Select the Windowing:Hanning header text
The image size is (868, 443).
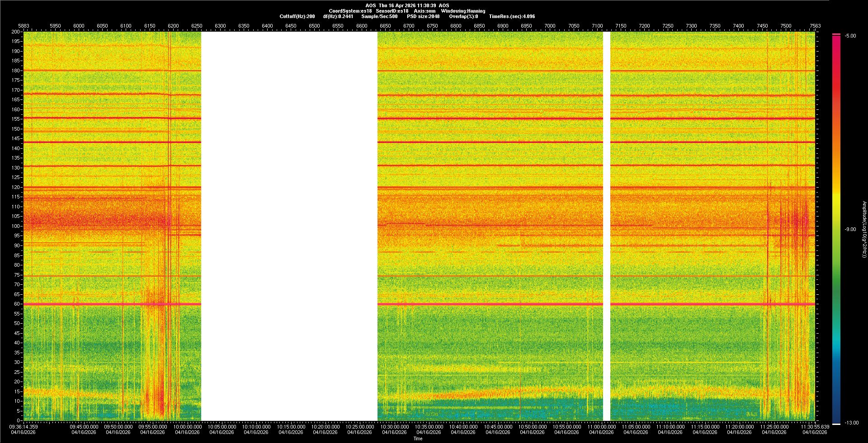tap(463, 11)
